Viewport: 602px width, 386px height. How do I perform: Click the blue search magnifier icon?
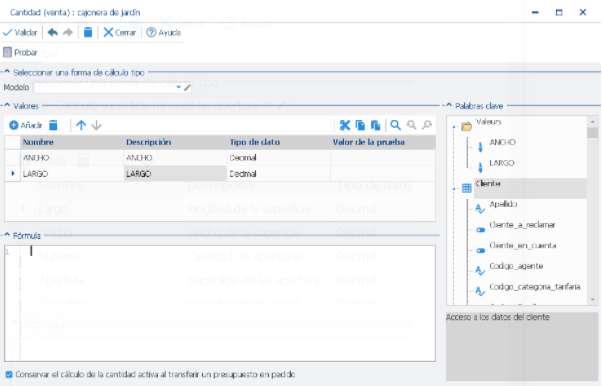tap(395, 125)
